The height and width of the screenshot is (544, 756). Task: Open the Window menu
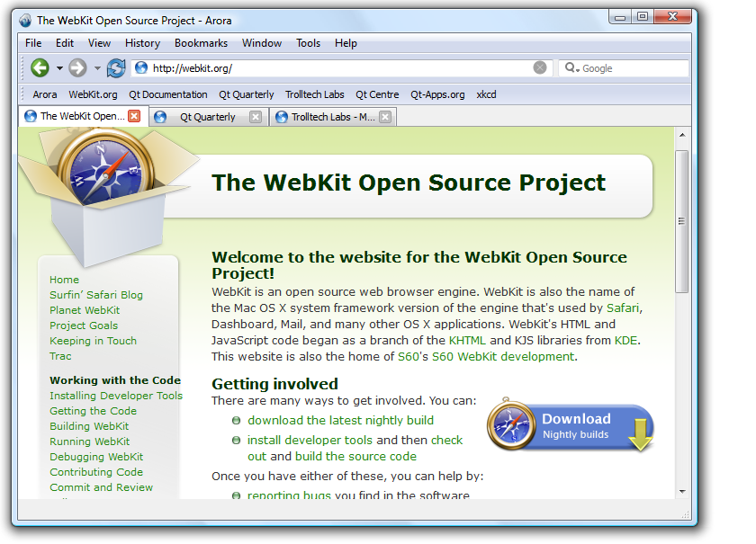click(262, 43)
